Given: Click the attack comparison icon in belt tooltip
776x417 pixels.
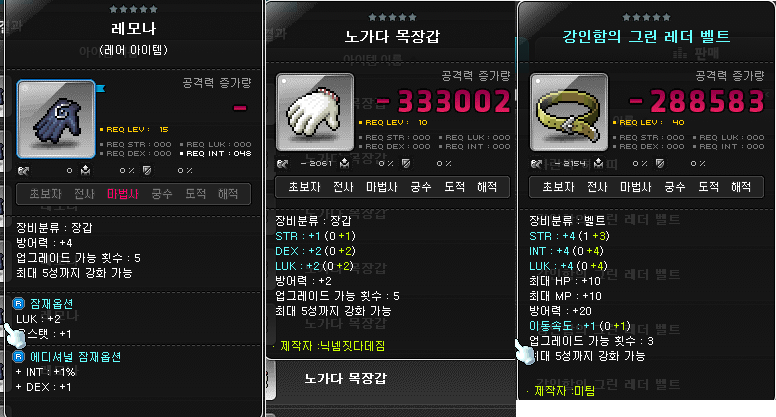Looking at the screenshot, I should click(536, 163).
